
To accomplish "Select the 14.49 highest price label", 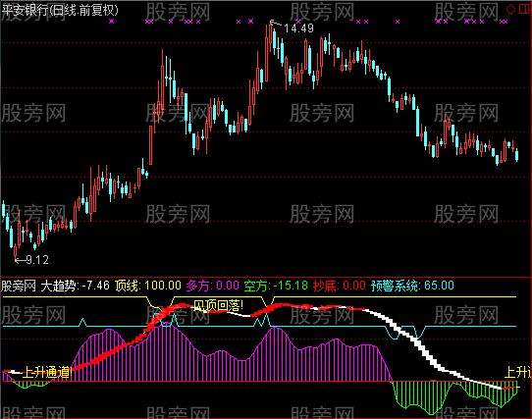I will coord(298,28).
